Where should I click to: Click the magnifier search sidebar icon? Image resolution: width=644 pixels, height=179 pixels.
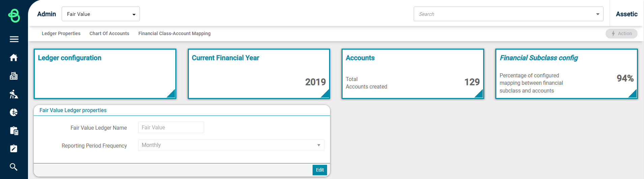pyautogui.click(x=14, y=167)
